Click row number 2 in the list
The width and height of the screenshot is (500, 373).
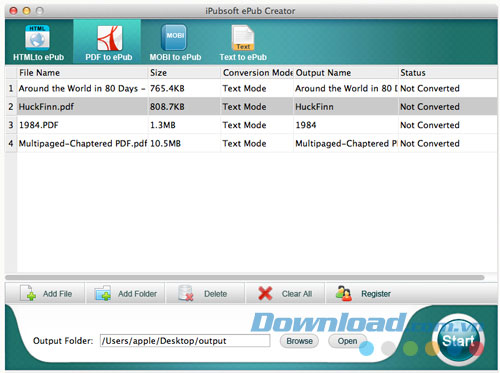(11, 107)
